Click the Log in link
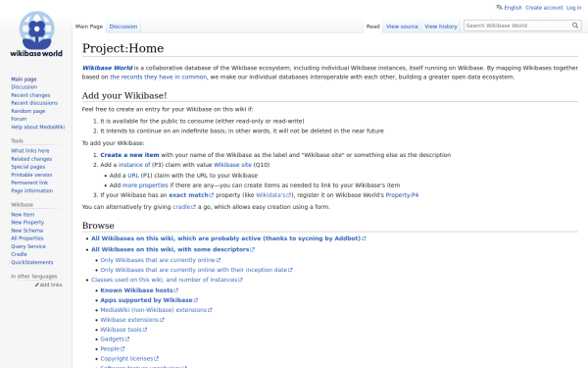 pyautogui.click(x=573, y=8)
